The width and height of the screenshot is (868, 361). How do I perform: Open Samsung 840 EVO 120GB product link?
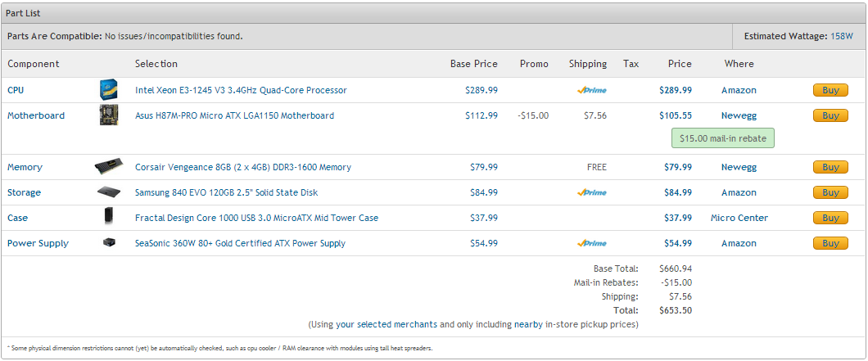coord(226,192)
